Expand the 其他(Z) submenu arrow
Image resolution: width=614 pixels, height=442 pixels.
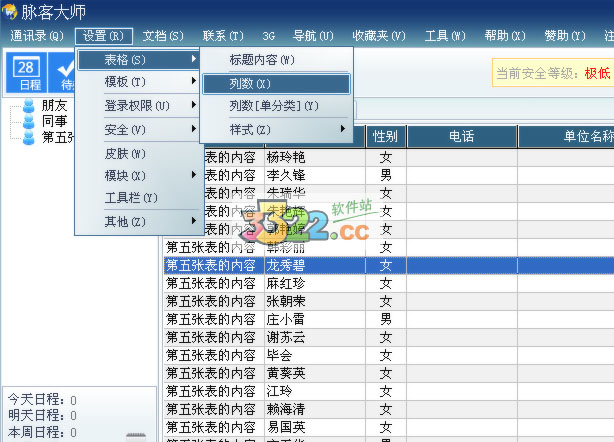tap(194, 221)
